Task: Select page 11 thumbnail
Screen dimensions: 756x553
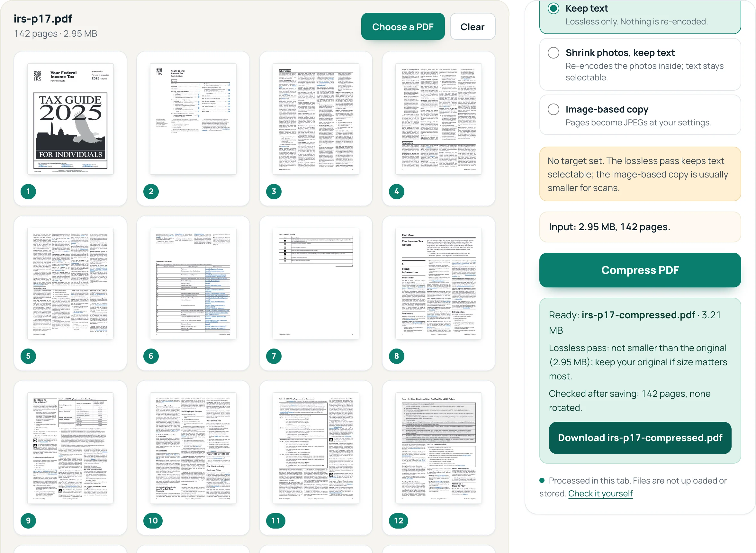Action: 316,448
